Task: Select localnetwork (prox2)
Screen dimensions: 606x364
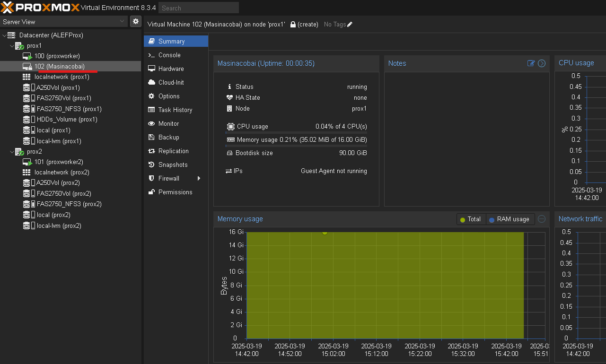Action: tap(62, 173)
